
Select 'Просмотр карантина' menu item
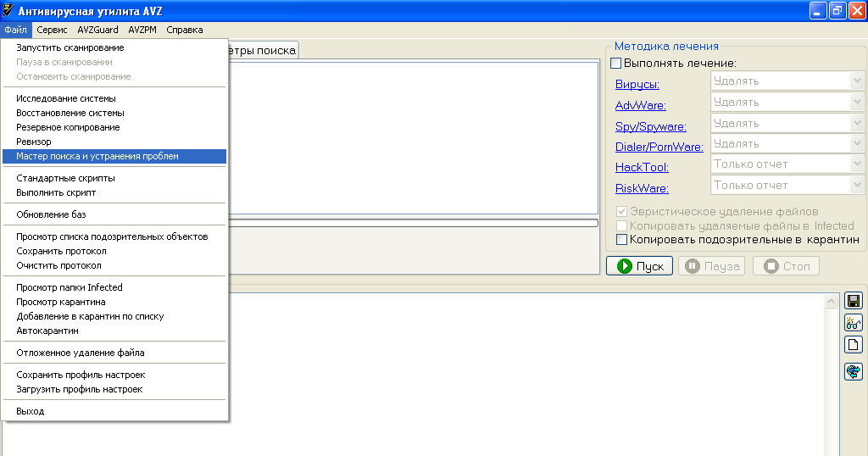click(114, 302)
